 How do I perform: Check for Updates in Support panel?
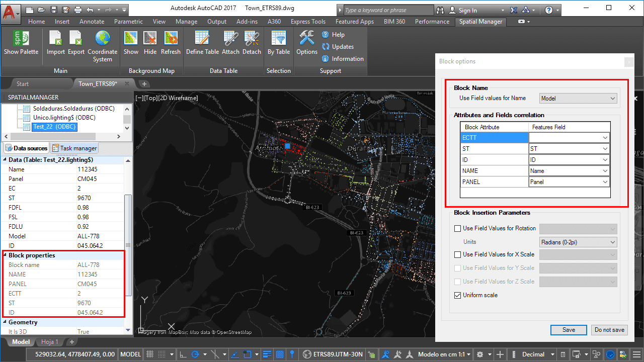(338, 47)
